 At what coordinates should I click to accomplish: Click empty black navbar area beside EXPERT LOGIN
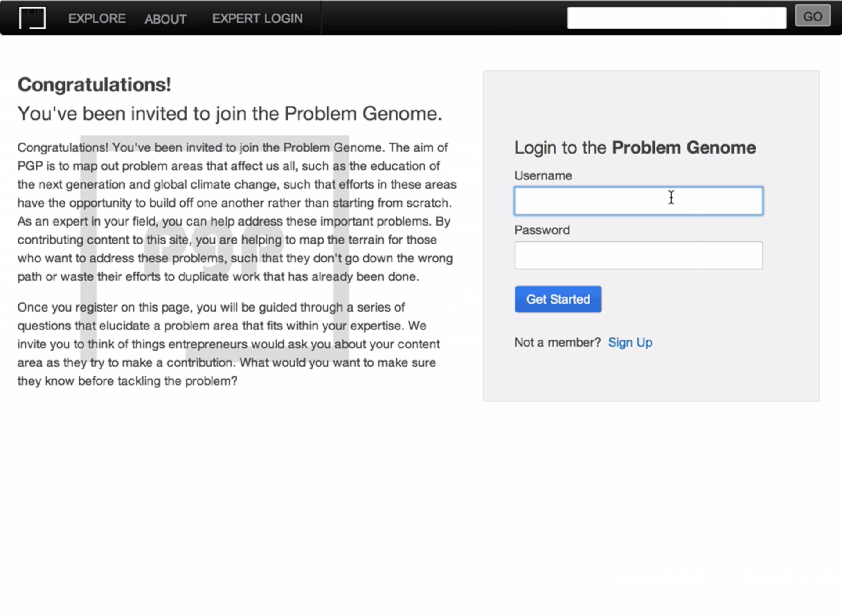[x=439, y=18]
